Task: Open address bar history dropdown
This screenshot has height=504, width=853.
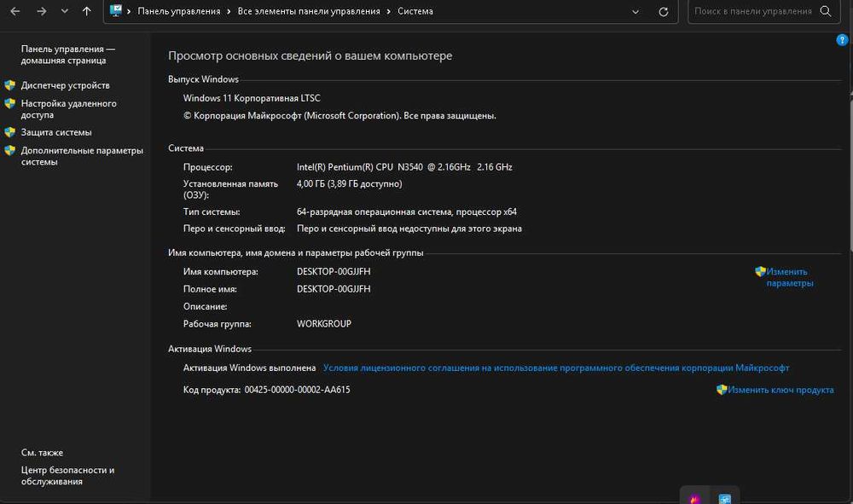Action: pyautogui.click(x=635, y=11)
